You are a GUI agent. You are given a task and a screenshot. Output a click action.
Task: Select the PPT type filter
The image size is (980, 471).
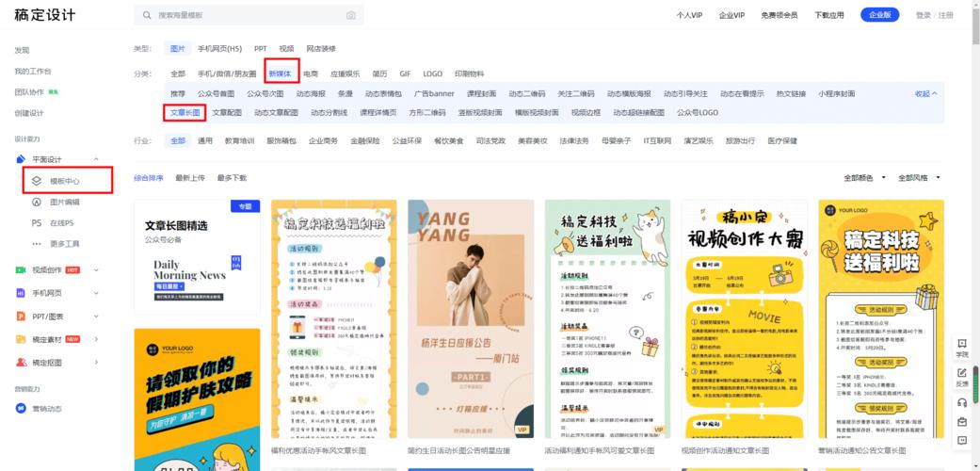(x=261, y=48)
